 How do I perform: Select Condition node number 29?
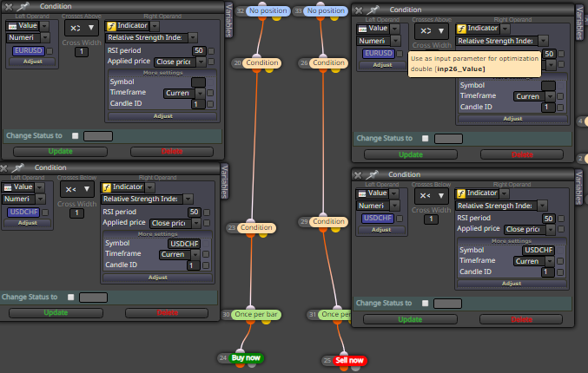click(x=328, y=221)
